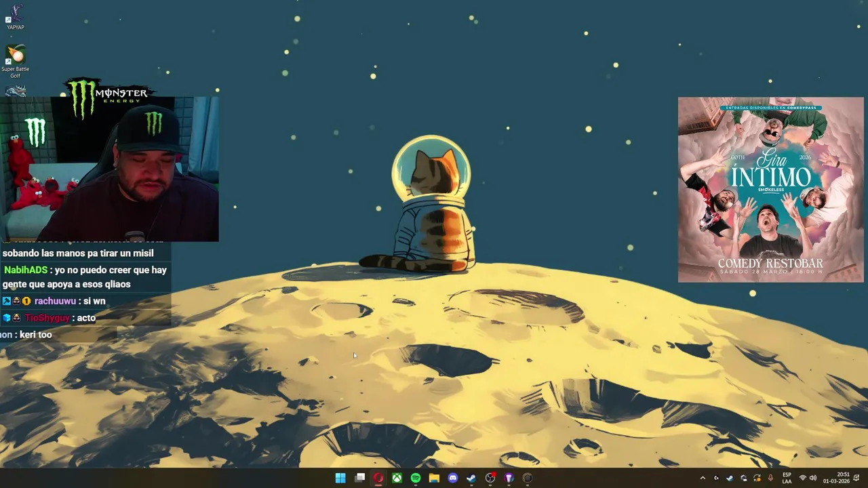This screenshot has height=488, width=868.
Task: Open File Explorer folder icon
Action: click(x=434, y=478)
